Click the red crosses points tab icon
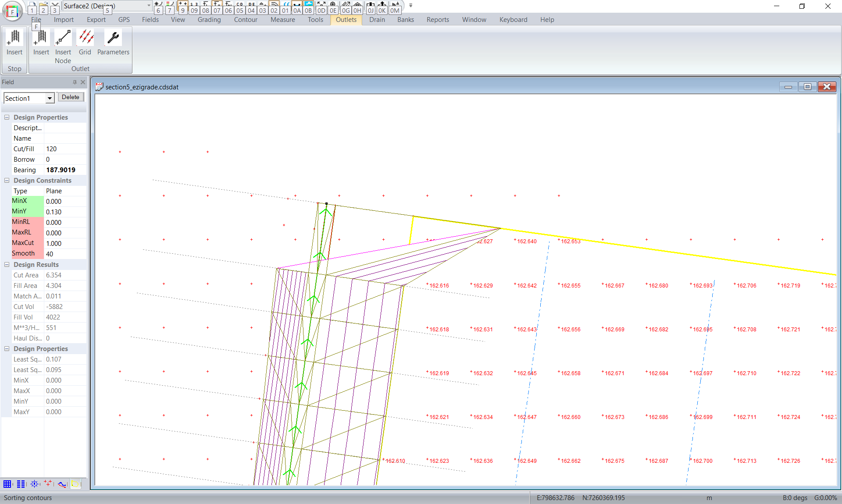842x504 pixels. point(48,484)
